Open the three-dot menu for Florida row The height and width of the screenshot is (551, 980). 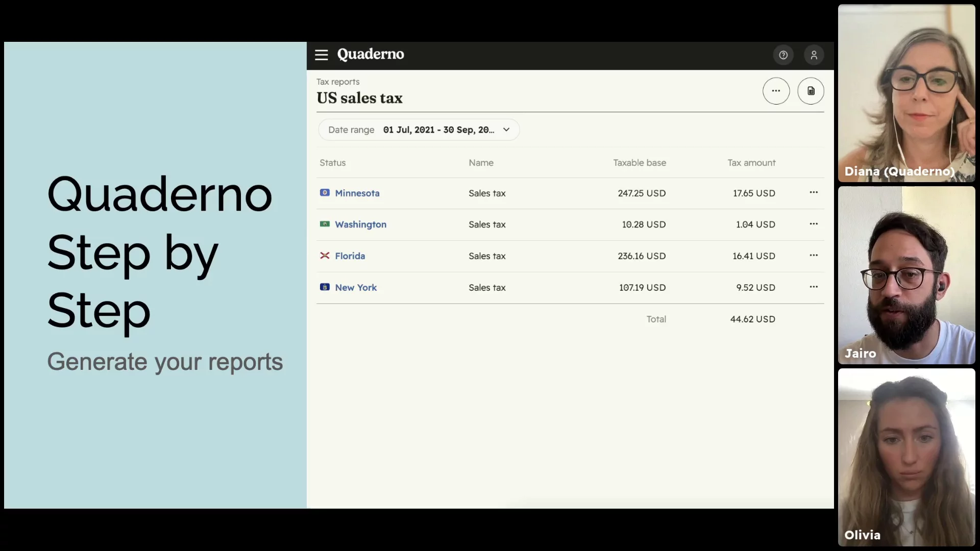tap(814, 255)
